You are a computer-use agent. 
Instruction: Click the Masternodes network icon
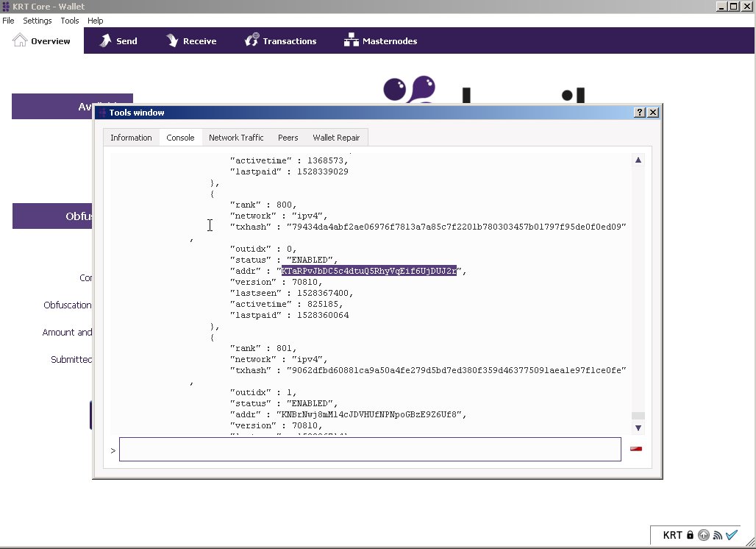coord(351,40)
